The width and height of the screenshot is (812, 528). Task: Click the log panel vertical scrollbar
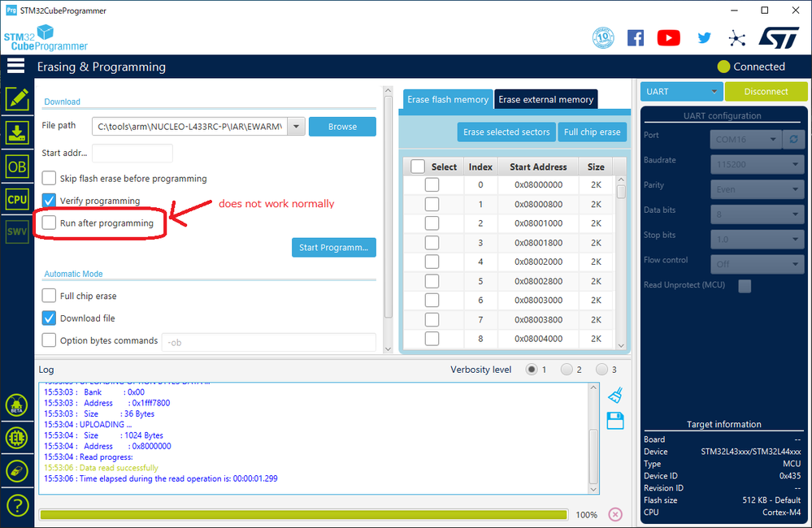[593, 438]
